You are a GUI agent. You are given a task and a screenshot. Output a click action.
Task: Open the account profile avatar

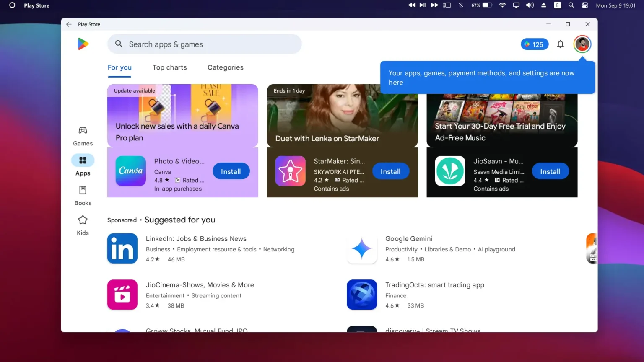[582, 44]
